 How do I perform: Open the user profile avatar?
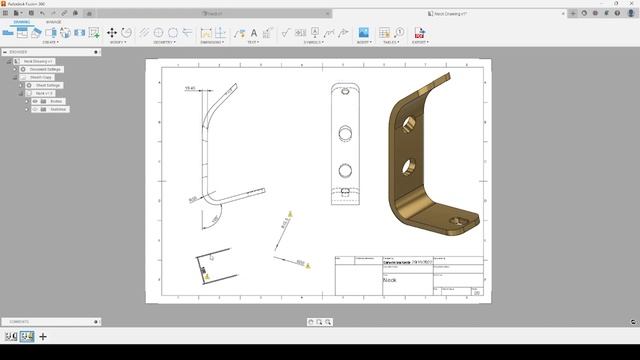click(x=631, y=13)
